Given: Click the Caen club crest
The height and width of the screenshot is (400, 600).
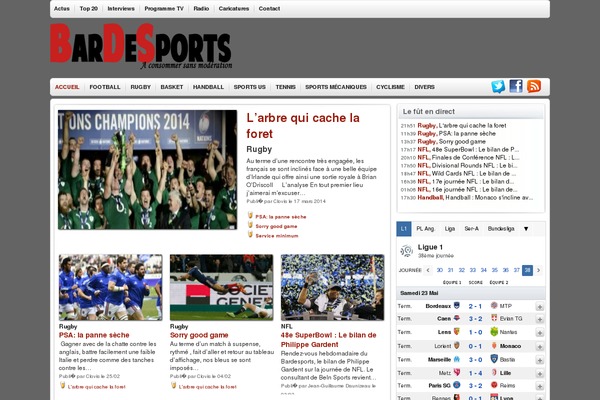Looking at the screenshot, I should tap(457, 318).
